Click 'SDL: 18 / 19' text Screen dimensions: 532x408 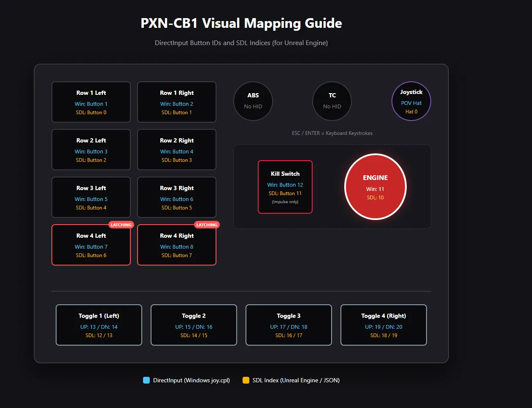point(383,336)
